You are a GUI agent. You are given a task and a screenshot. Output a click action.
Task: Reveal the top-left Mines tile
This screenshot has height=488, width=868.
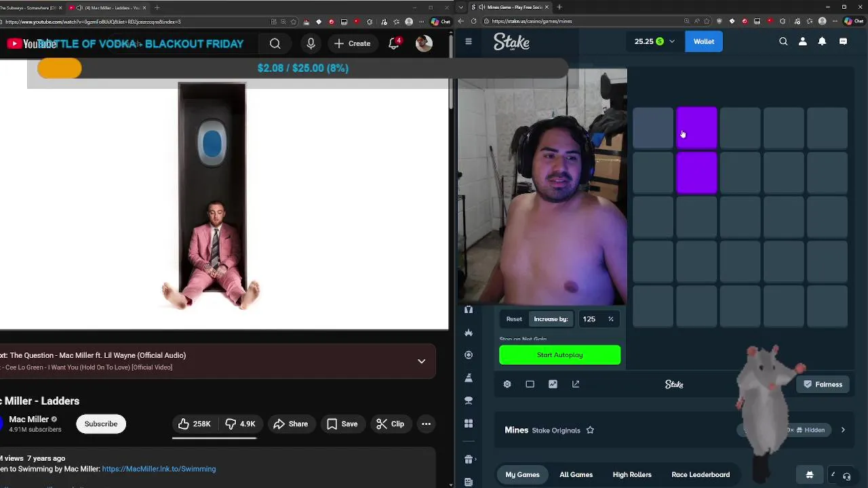pyautogui.click(x=653, y=127)
